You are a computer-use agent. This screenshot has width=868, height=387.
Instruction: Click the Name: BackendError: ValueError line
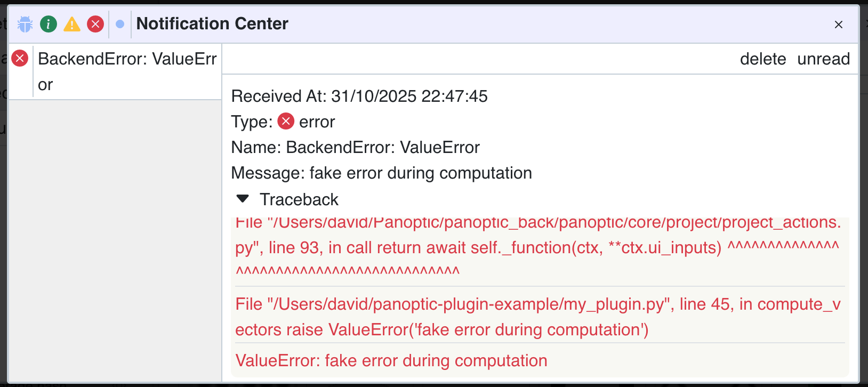click(x=356, y=148)
